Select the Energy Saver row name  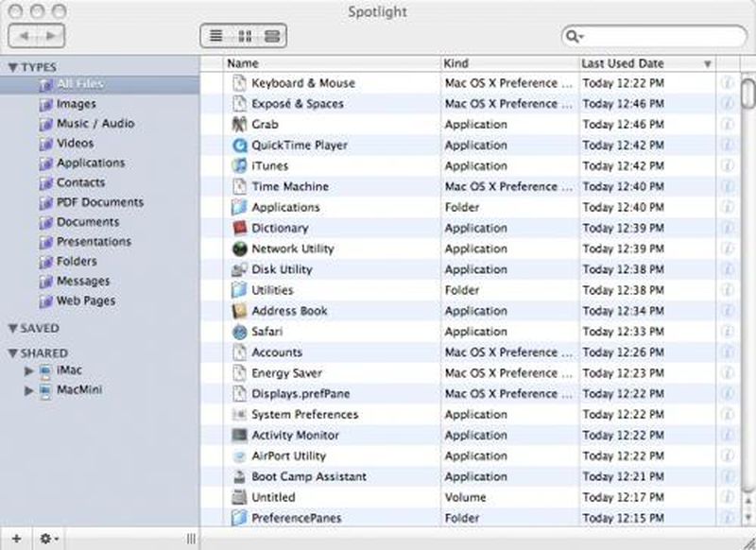pos(286,373)
